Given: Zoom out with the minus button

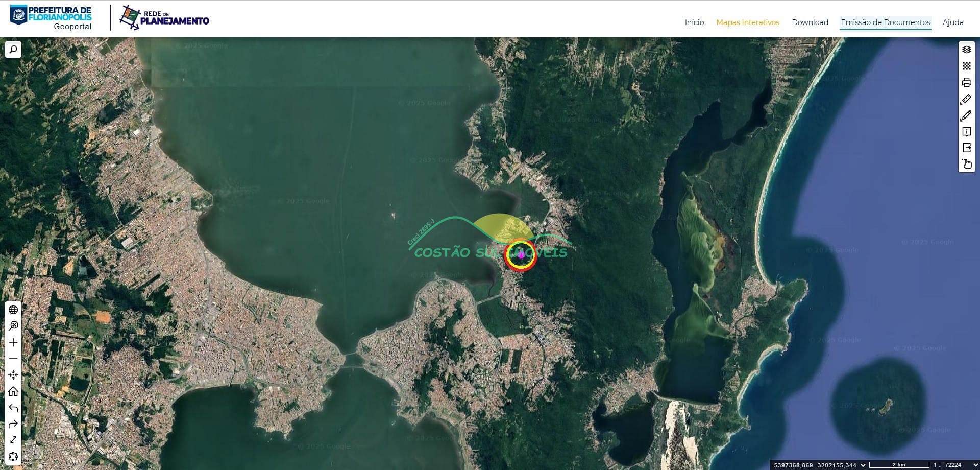Looking at the screenshot, I should pyautogui.click(x=13, y=359).
